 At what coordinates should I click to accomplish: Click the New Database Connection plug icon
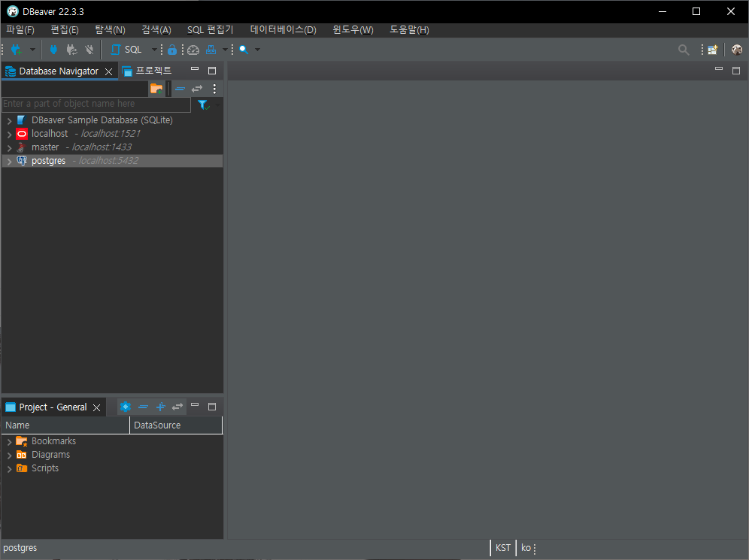click(x=17, y=50)
